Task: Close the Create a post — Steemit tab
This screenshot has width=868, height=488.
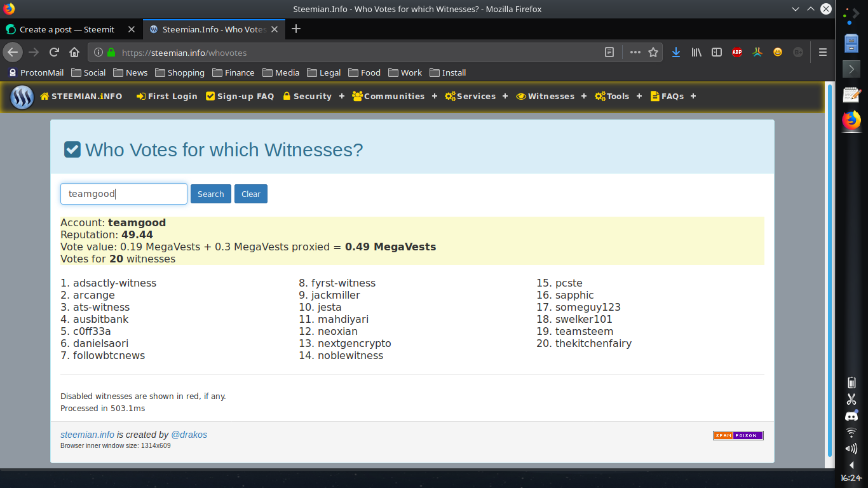Action: [132, 29]
